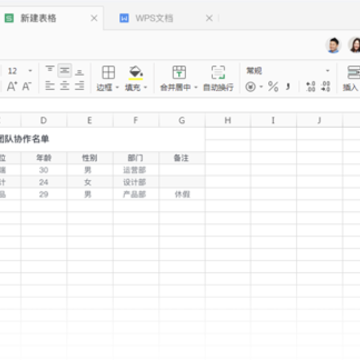Expand the 合并居中 dropdown arrow

pyautogui.click(x=196, y=88)
